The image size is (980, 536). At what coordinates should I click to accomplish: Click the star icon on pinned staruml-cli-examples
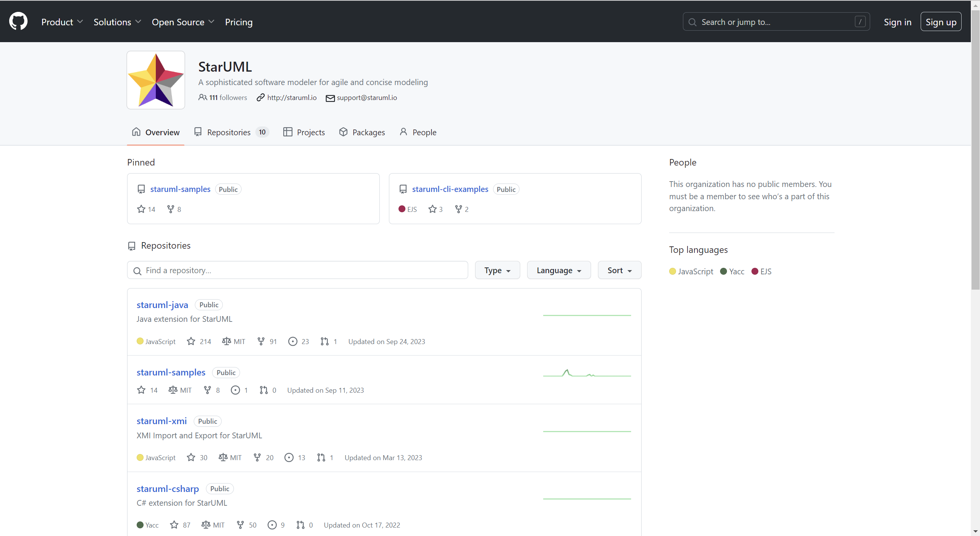tap(433, 209)
